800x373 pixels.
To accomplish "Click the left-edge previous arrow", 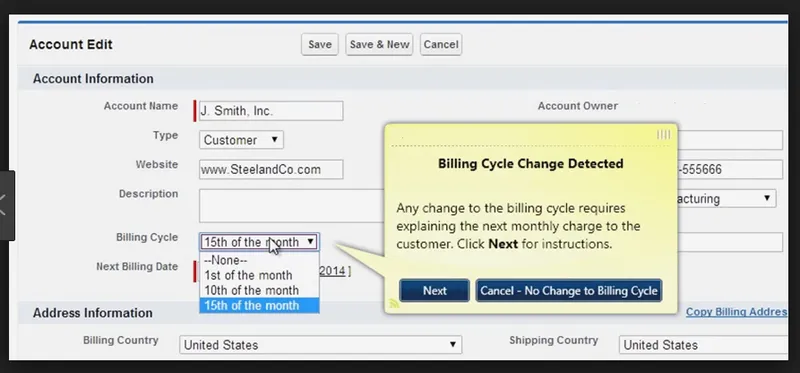I will 4,205.
